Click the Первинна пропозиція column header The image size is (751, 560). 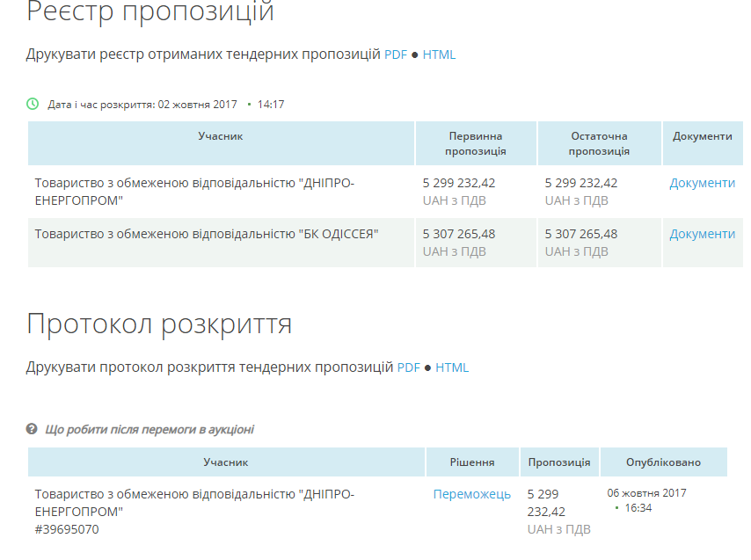click(x=475, y=143)
